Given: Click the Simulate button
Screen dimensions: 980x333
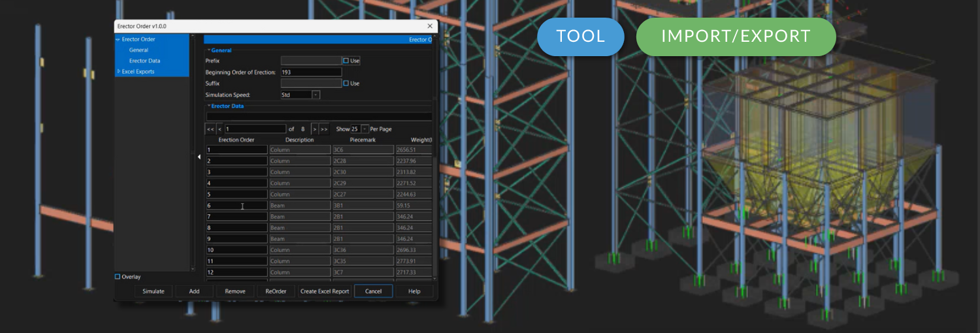Looking at the screenshot, I should click(154, 291).
